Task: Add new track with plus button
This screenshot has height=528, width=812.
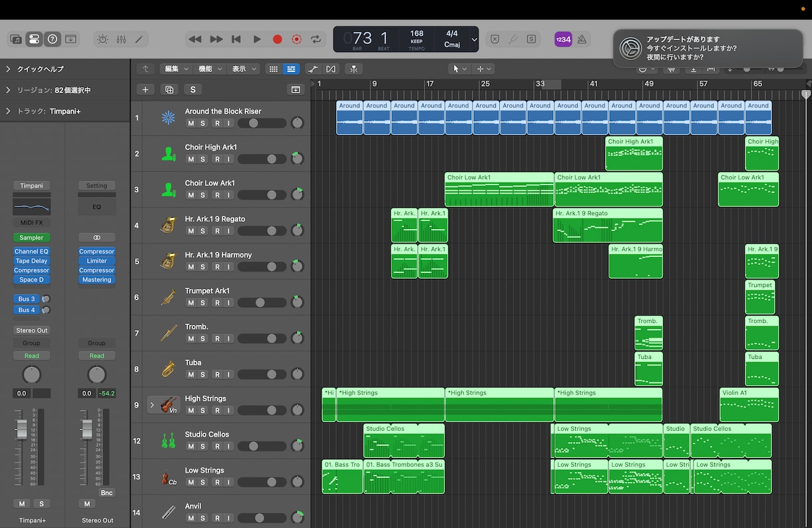Action: (x=145, y=89)
